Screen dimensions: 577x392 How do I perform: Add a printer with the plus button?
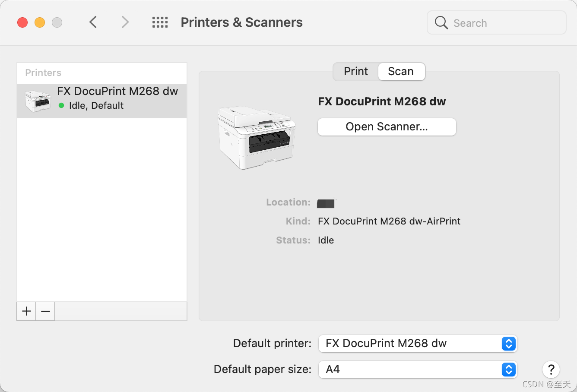click(26, 311)
